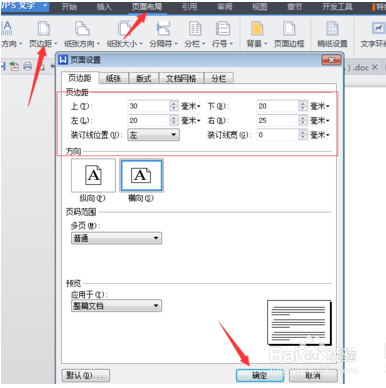Switch to the 纸张 dialog tab
The width and height of the screenshot is (386, 388).
click(x=113, y=78)
